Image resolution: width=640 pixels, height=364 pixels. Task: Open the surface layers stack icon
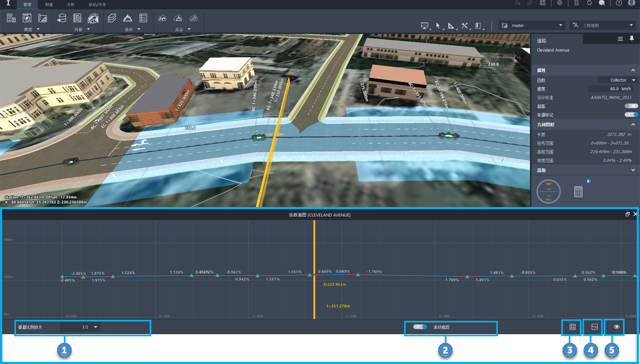[x=112, y=18]
